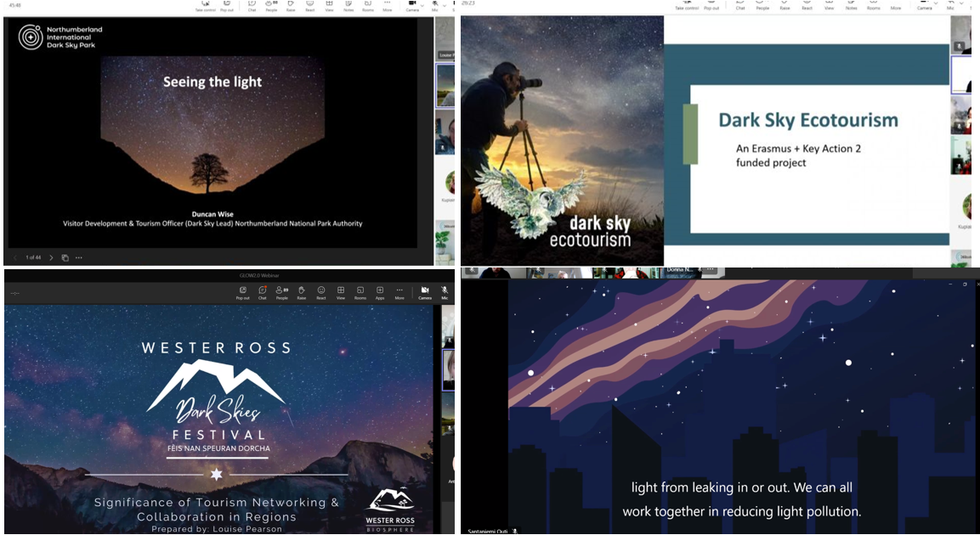Go to previous slide in the 44-slide deck

15,257
